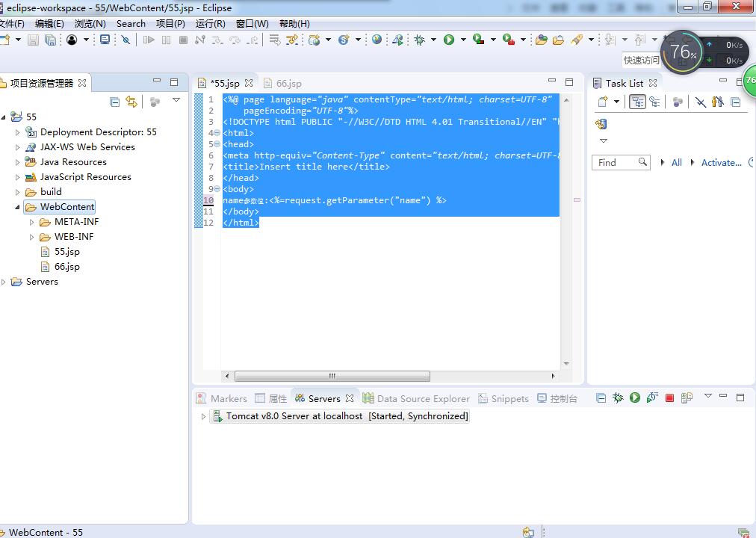Click the Suspend debug icon
This screenshot has height=538, width=756.
(167, 40)
